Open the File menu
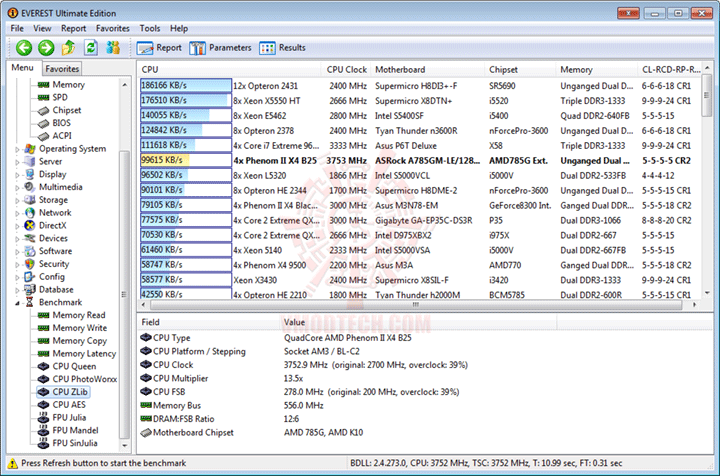The image size is (720, 476). (x=17, y=28)
